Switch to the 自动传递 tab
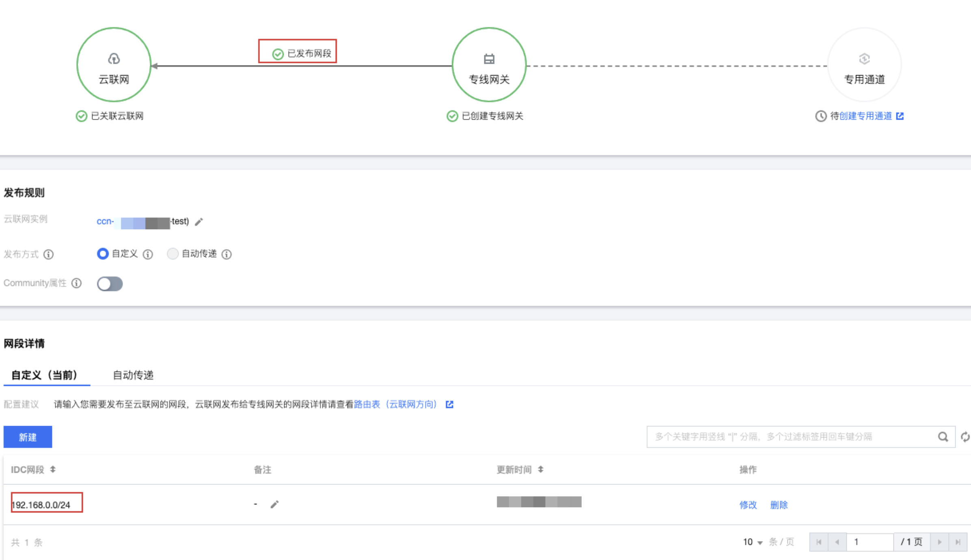The image size is (971, 560). click(133, 375)
